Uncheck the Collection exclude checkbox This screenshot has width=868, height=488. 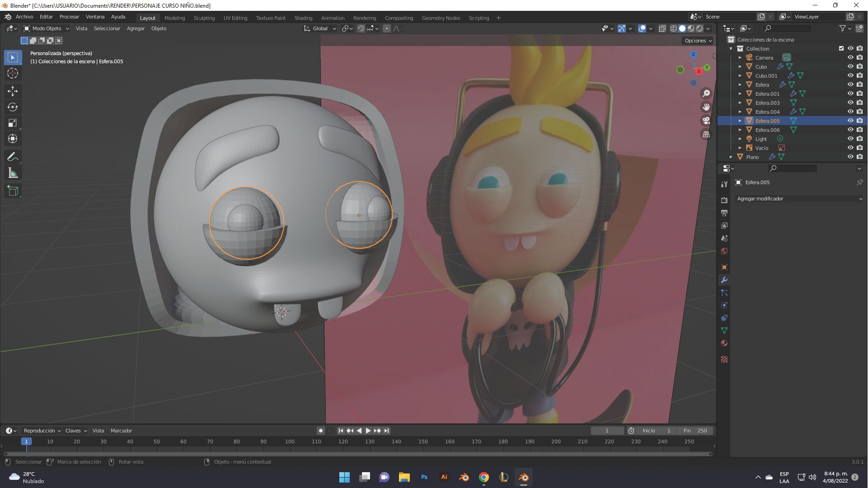click(841, 48)
